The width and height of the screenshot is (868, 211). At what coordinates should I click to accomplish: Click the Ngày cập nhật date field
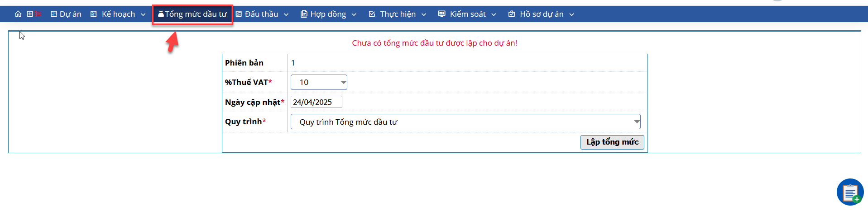[316, 102]
